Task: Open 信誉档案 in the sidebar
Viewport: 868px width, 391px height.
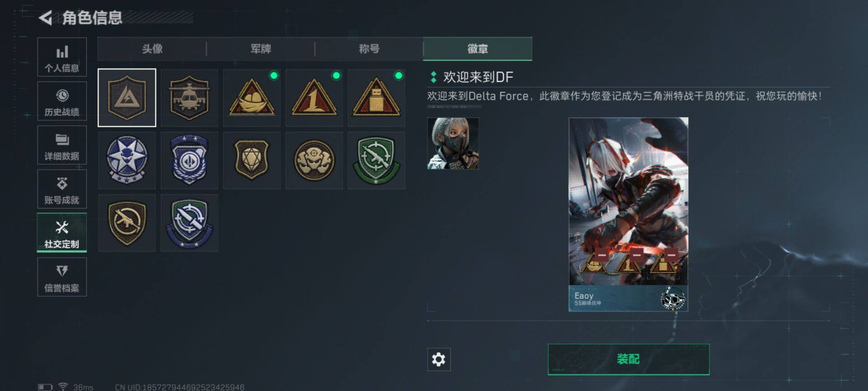Action: (62, 277)
